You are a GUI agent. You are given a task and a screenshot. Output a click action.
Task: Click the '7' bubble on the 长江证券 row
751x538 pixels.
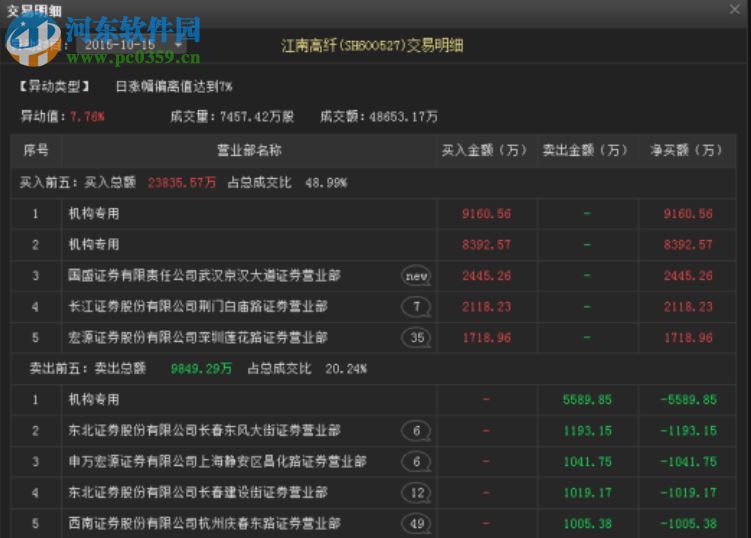coord(416,307)
